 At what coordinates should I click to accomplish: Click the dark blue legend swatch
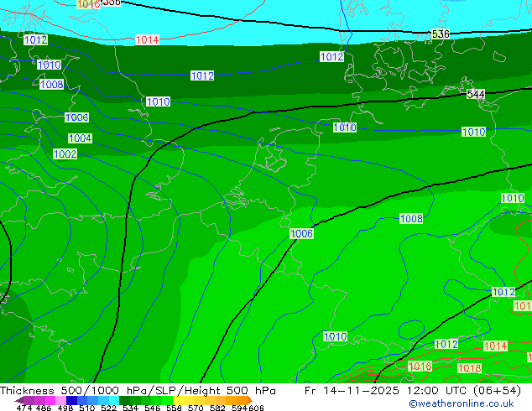click(x=71, y=400)
